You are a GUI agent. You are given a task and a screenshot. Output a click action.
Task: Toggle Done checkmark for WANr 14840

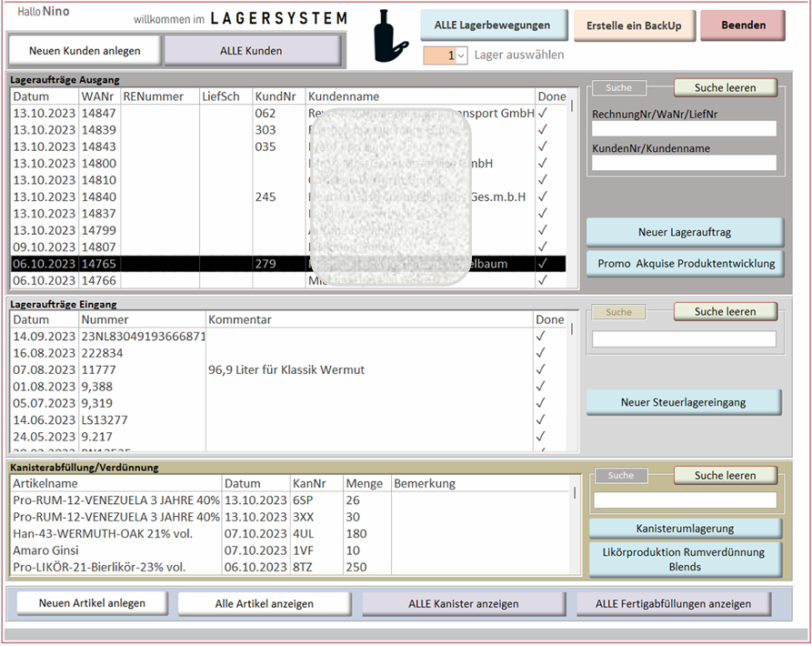(543, 197)
